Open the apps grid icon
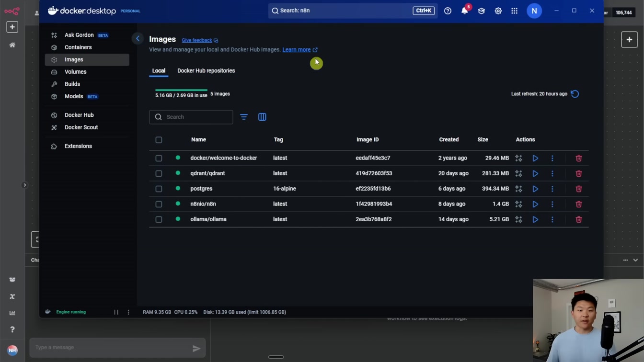 pos(515,11)
